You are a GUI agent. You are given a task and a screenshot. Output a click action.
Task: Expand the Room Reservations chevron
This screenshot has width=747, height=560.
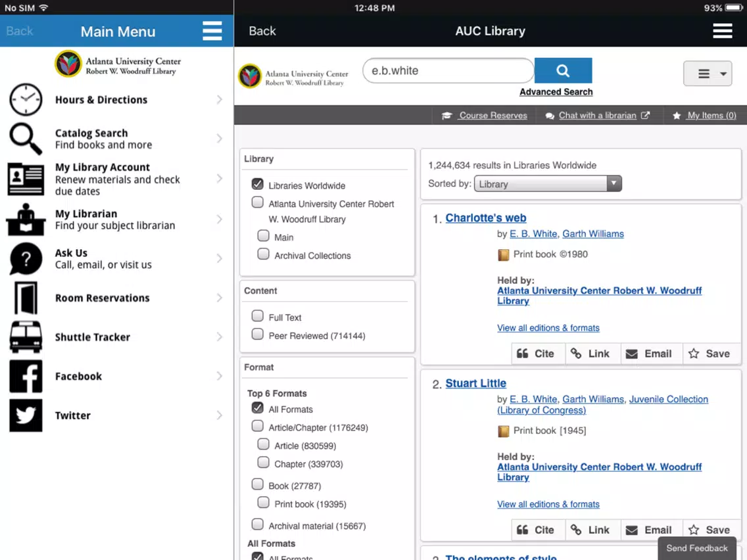click(x=219, y=298)
